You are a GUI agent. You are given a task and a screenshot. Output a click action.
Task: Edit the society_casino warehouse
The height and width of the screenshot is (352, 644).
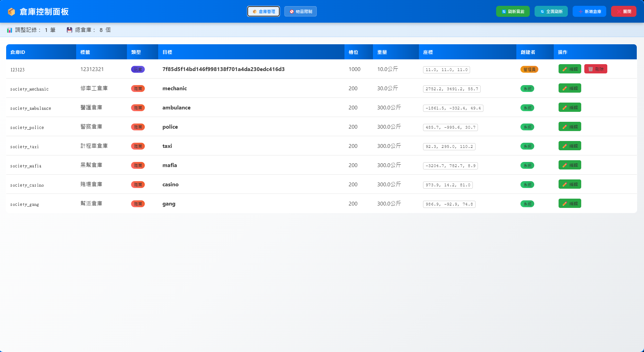[570, 184]
